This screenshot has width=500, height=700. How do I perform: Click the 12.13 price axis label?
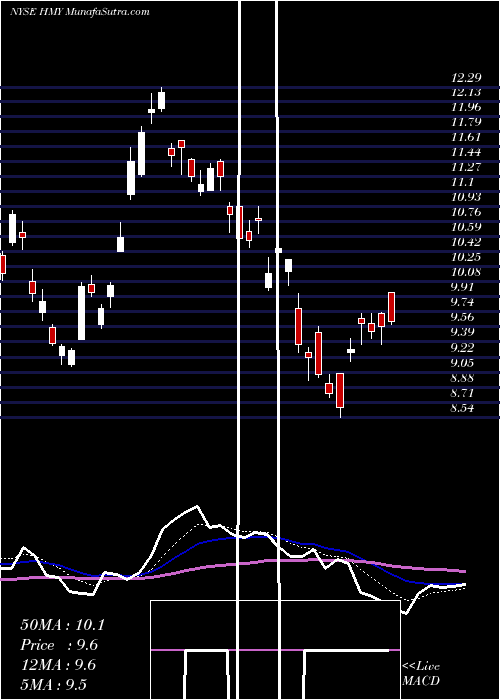(x=466, y=93)
